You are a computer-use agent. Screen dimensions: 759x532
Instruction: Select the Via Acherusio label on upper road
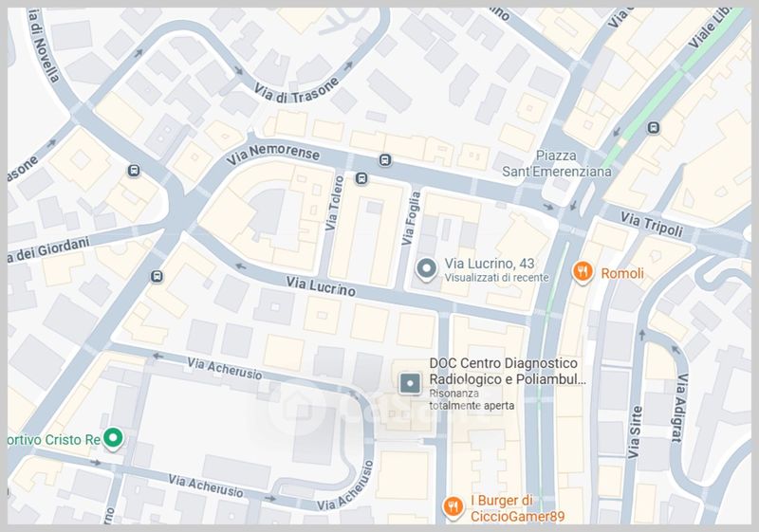[x=225, y=369]
